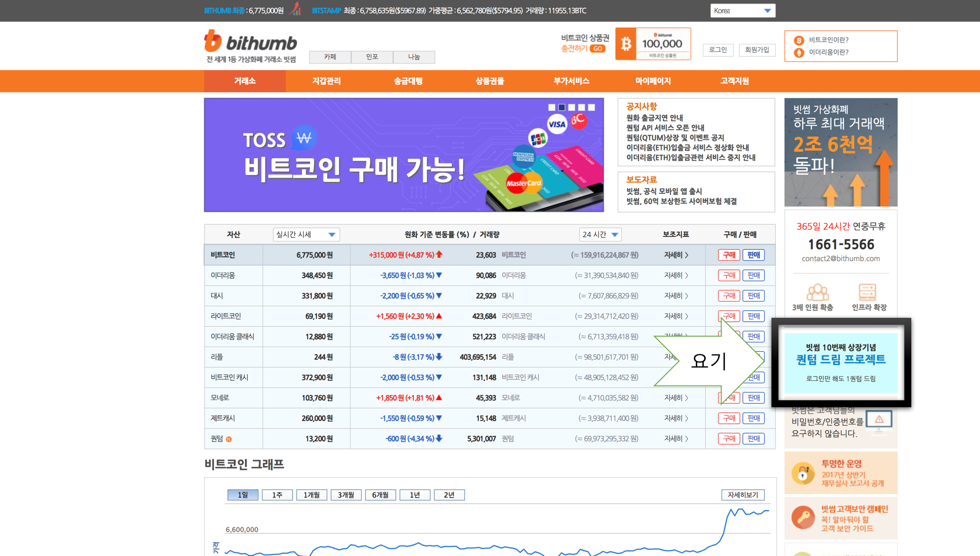
Task: Click the 2조 6천억 돌파 side banner
Action: click(841, 152)
